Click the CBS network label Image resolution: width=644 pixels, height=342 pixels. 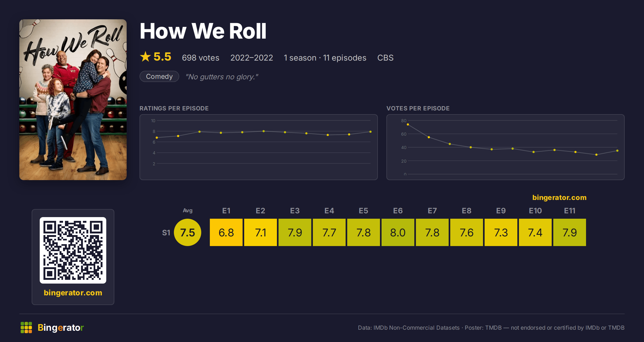(385, 58)
